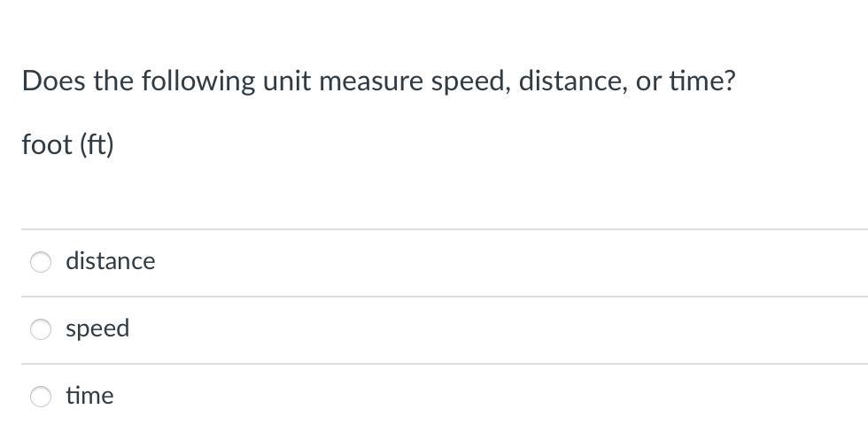
Task: Click empty space right of the speed option
Action: coord(531,329)
